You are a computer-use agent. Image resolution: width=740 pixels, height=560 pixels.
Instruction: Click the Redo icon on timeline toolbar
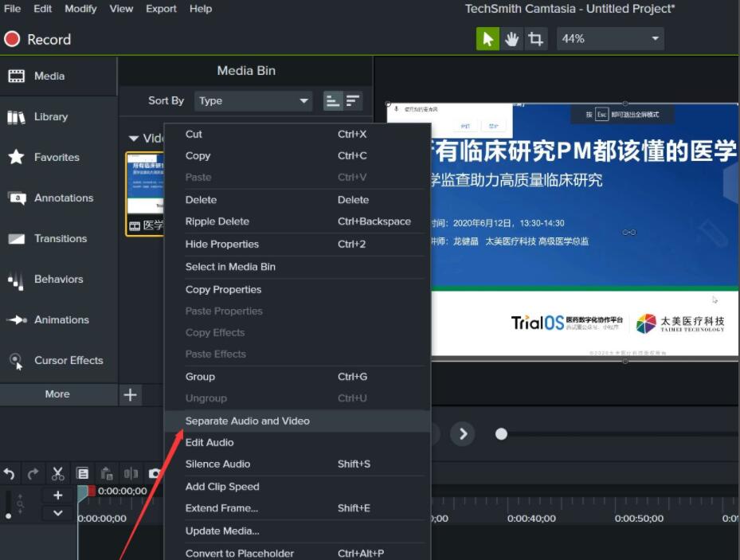click(33, 473)
